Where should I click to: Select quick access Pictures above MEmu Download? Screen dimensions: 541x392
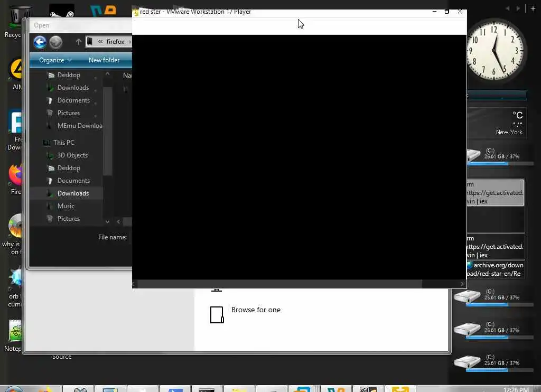[69, 113]
